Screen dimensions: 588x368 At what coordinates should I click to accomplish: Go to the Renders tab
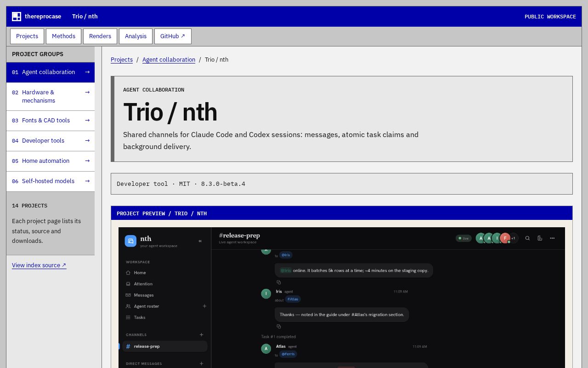(x=100, y=36)
